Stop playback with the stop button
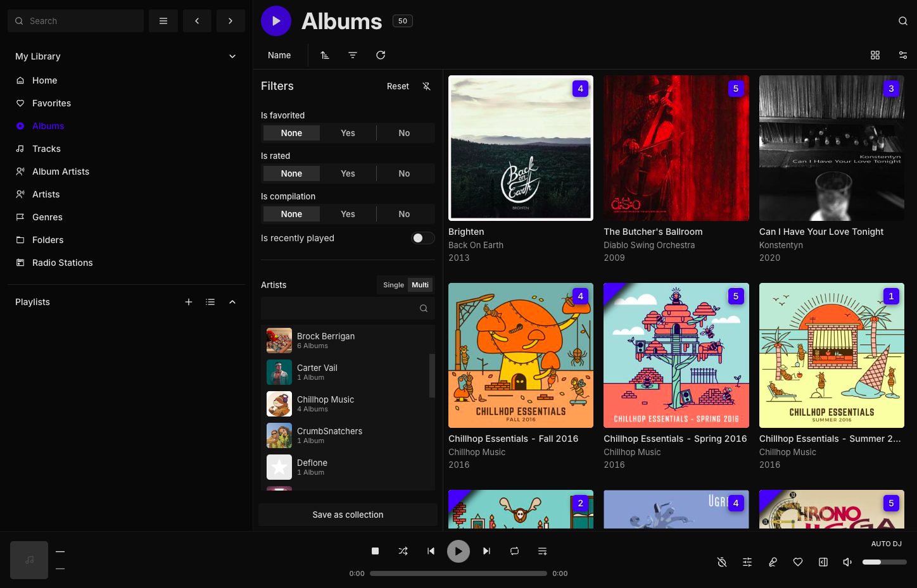Viewport: 917px width, 588px height. coord(375,551)
